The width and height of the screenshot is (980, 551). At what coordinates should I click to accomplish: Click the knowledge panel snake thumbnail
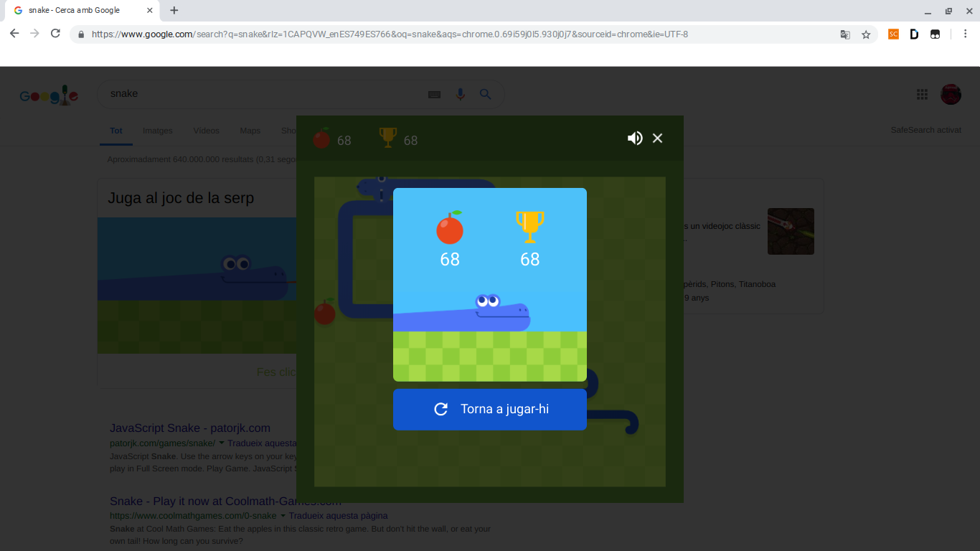791,231
